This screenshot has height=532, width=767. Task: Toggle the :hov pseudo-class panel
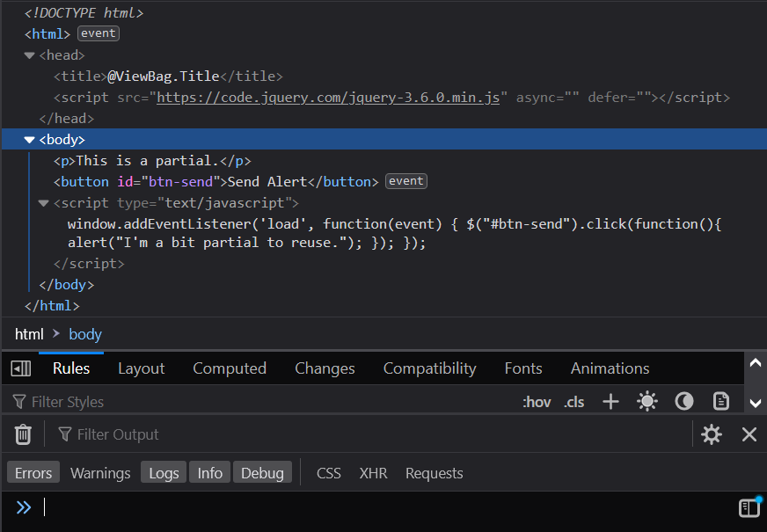point(537,402)
